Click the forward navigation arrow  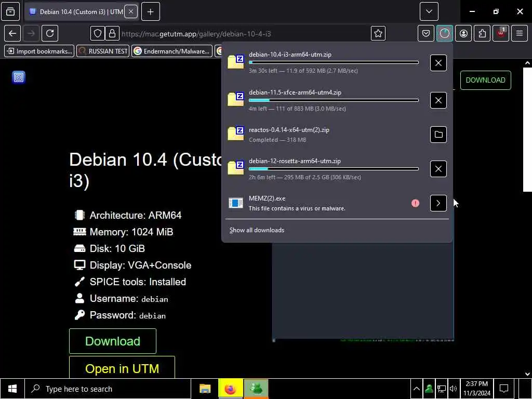(31, 33)
